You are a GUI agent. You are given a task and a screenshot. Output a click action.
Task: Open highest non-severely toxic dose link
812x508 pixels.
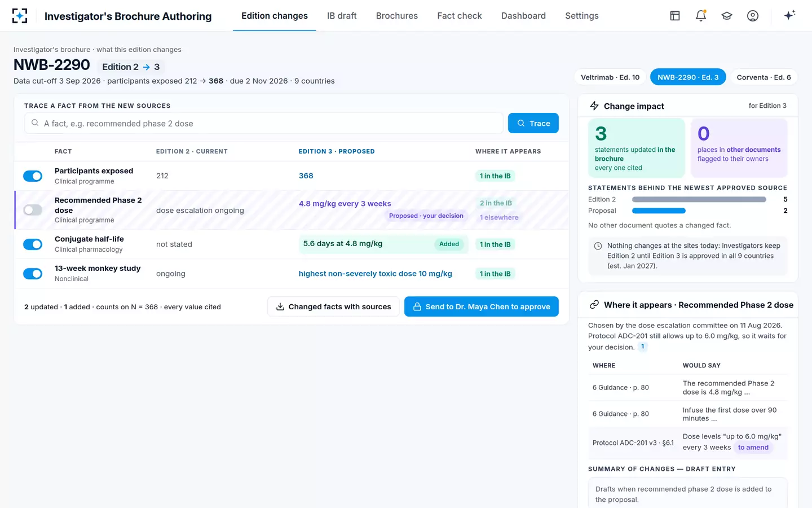point(376,274)
